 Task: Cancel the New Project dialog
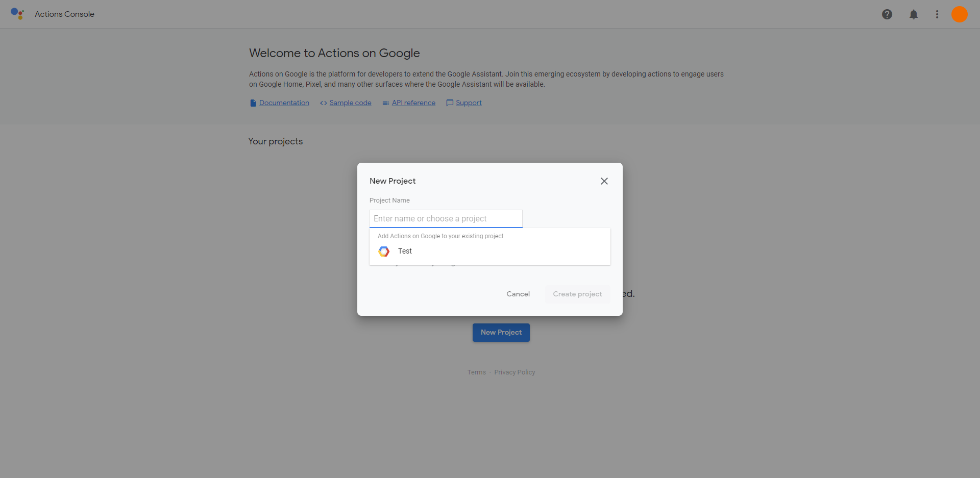(518, 294)
